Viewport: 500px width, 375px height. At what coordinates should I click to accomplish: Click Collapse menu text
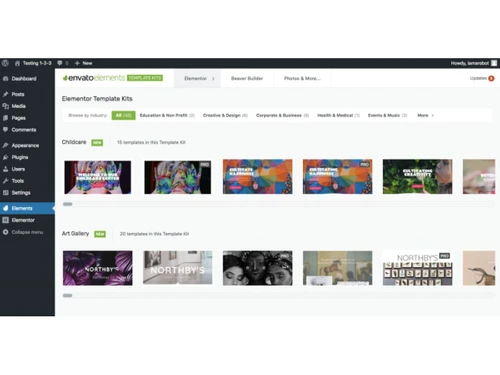27,232
